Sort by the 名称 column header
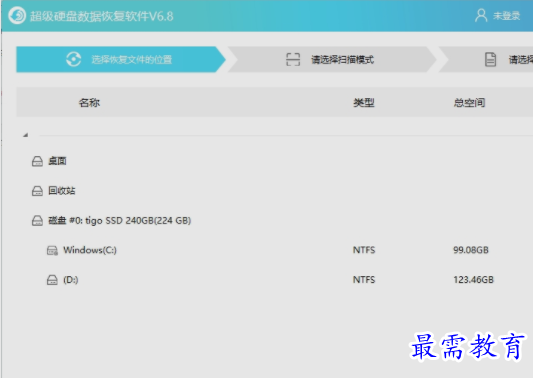 89,102
